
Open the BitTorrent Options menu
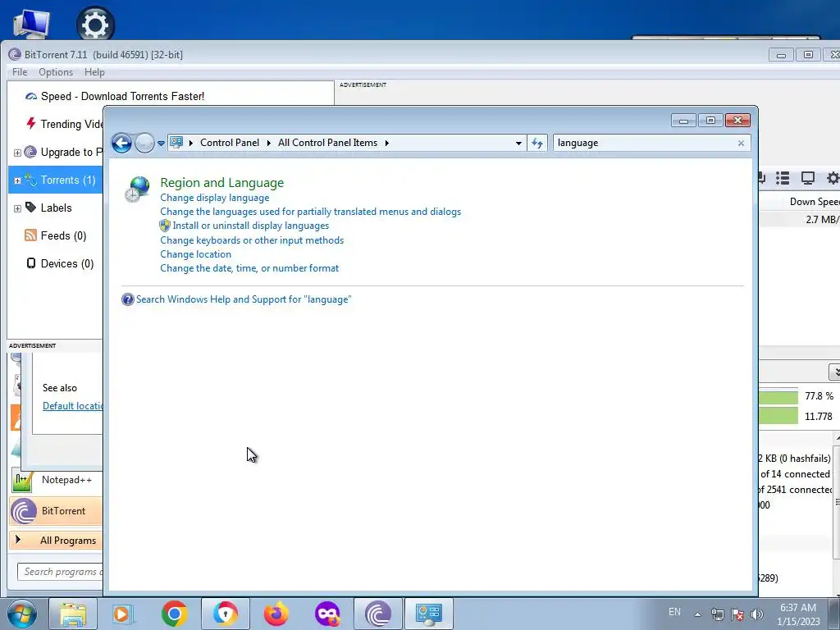click(x=56, y=72)
